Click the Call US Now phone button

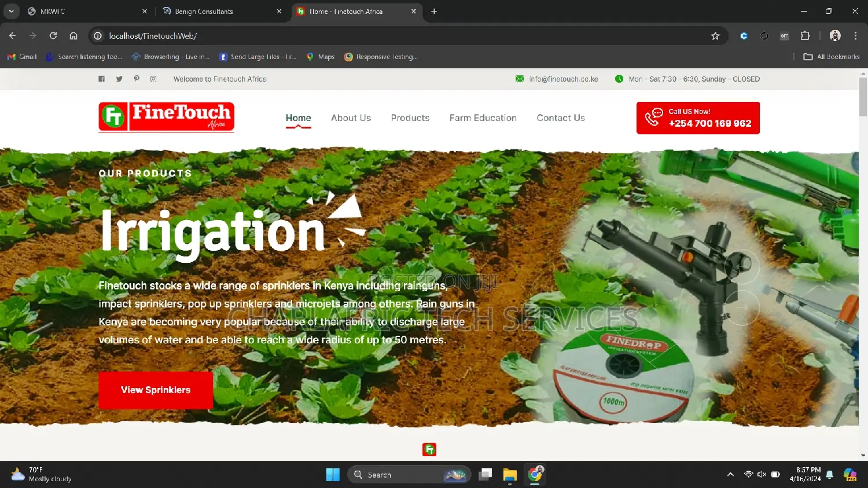[x=698, y=118]
